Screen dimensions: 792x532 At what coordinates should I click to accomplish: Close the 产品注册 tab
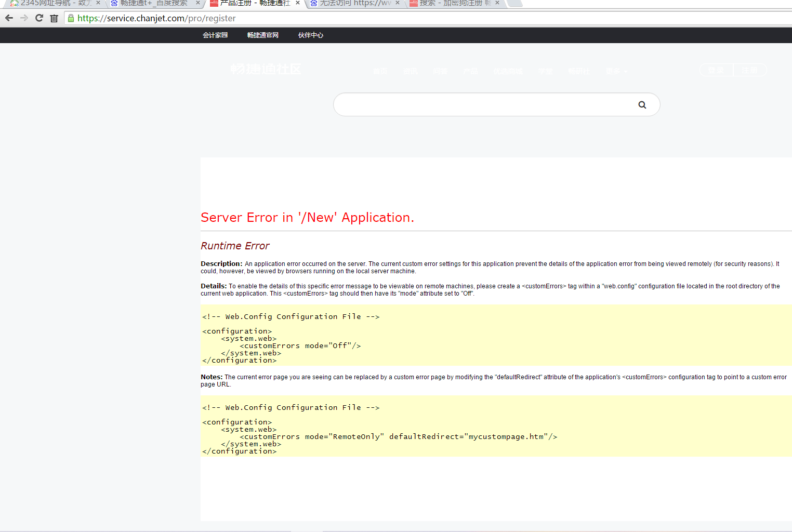point(298,3)
